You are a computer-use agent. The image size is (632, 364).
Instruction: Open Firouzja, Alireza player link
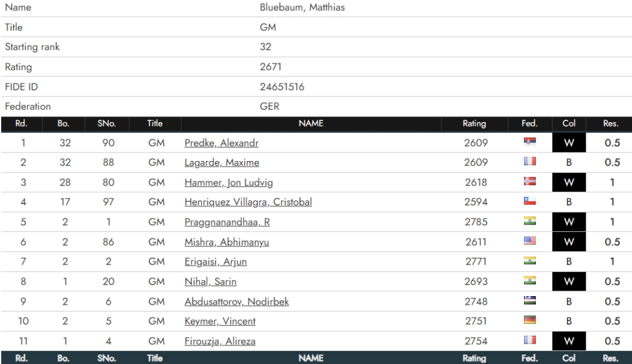(220, 341)
